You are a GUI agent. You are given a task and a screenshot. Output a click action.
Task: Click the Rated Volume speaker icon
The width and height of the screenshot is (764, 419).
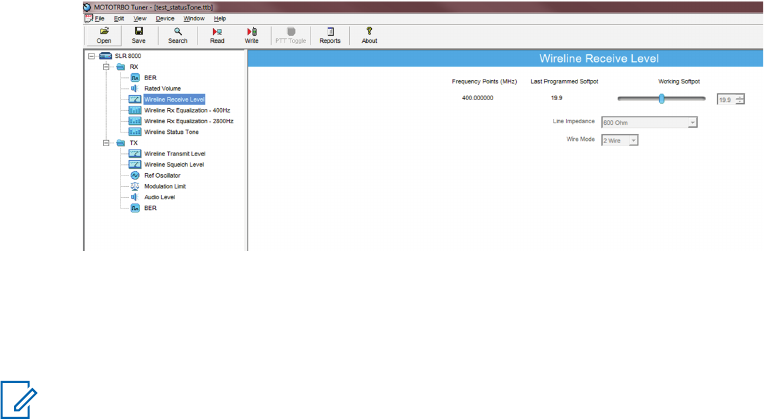134,88
